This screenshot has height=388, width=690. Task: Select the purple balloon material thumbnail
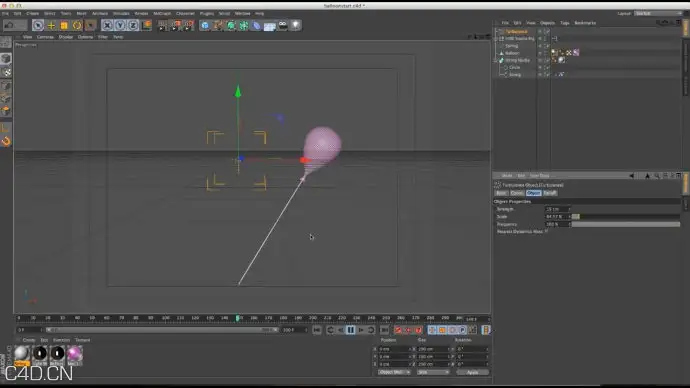click(74, 355)
